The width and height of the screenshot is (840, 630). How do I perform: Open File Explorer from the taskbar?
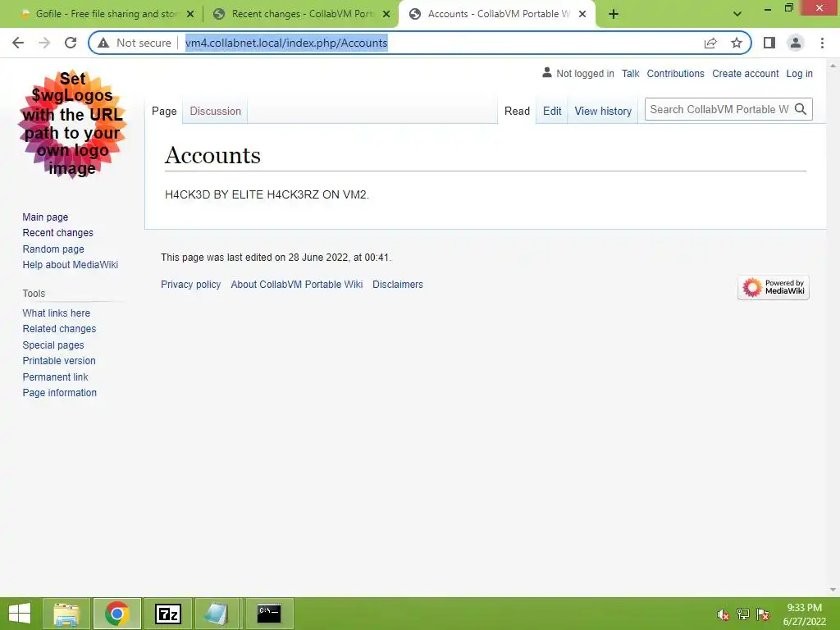[x=66, y=614]
